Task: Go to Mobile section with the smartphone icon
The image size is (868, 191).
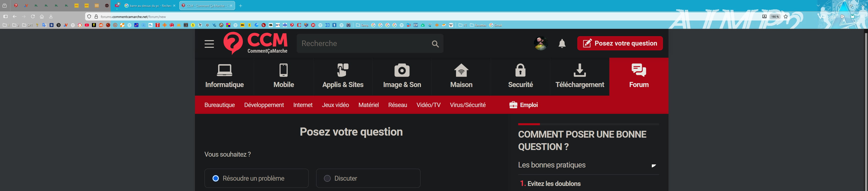Action: 283,76
